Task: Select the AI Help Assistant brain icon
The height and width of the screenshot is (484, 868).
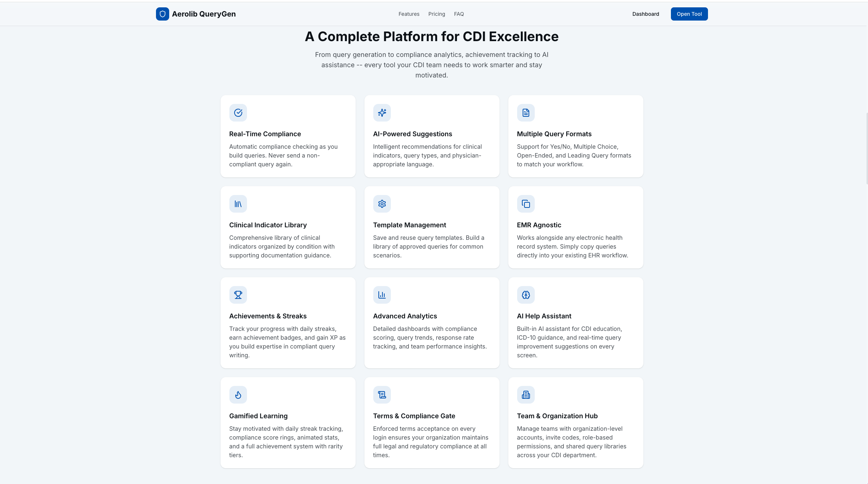Action: pos(526,295)
